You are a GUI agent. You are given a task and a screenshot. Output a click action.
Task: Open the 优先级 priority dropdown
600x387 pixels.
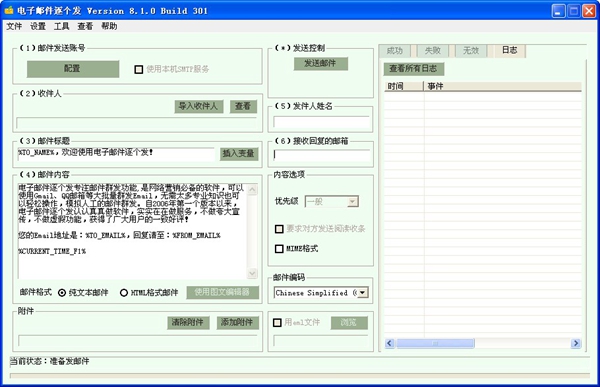(x=352, y=201)
